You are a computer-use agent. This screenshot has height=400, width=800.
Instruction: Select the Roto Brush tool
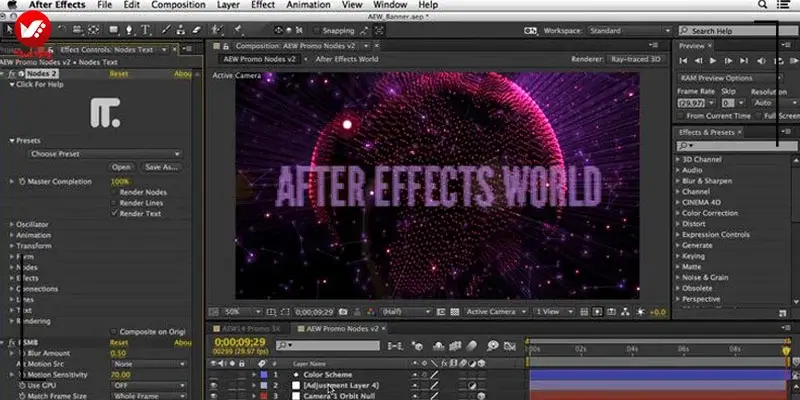[x=217, y=30]
